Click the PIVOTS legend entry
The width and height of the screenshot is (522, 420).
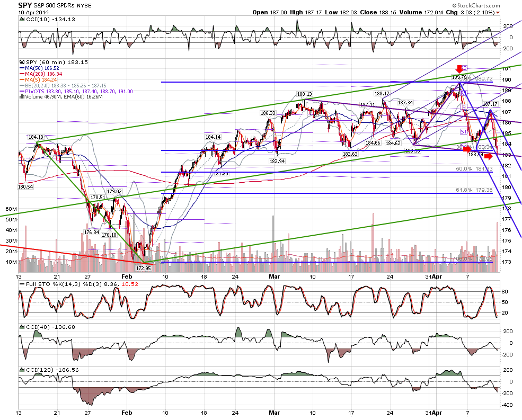point(76,91)
